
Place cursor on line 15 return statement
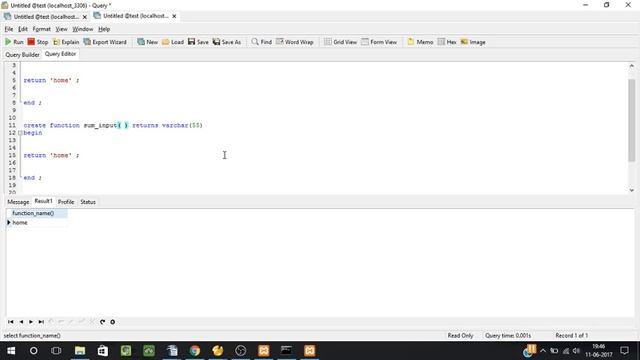[51, 155]
